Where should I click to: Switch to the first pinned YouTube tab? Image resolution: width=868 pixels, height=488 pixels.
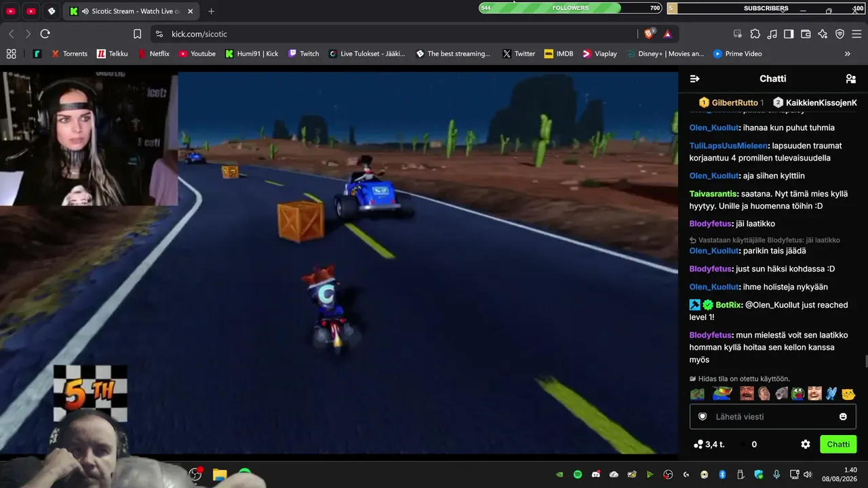11,12
